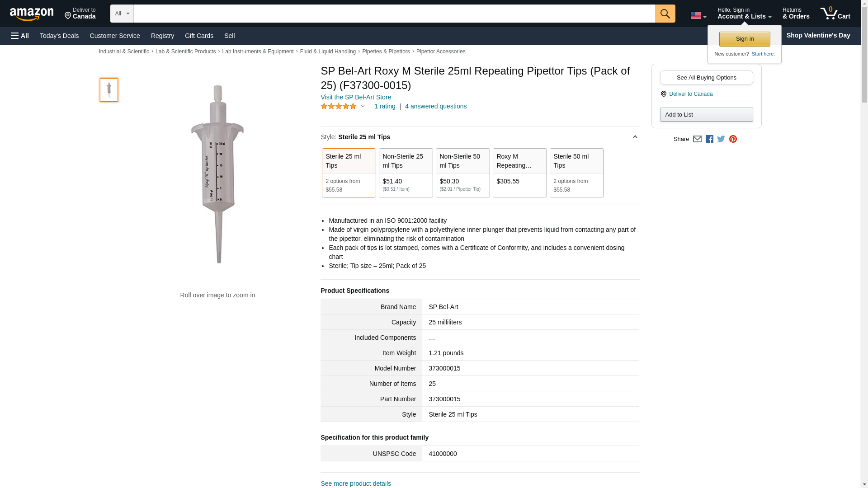The width and height of the screenshot is (868, 488).
Task: Select the pipettor tip thumbnail image
Action: coord(109,89)
